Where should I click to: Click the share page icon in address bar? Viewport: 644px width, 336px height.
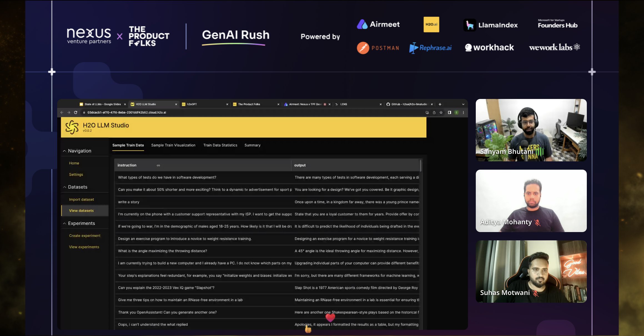(434, 113)
